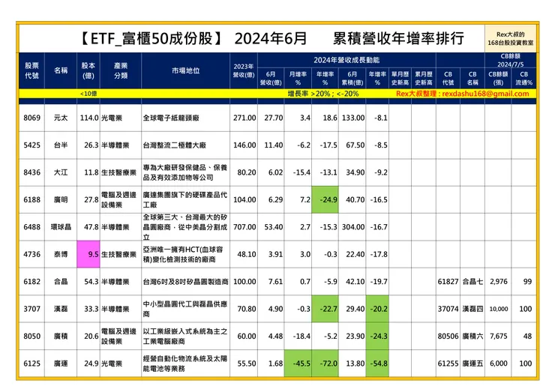This screenshot has width=555, height=392.
Task: Select stock code 8436
Action: (31, 172)
